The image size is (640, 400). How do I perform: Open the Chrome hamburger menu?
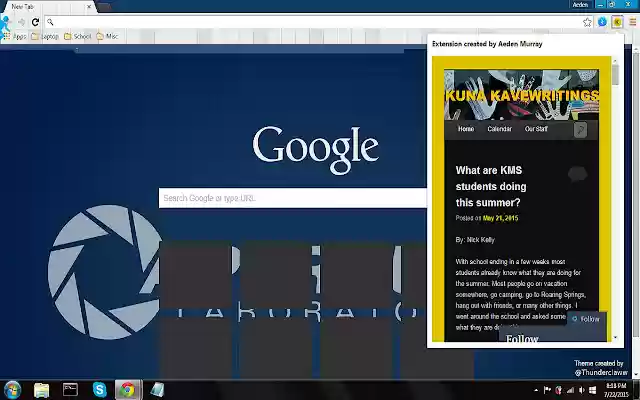coord(633,22)
